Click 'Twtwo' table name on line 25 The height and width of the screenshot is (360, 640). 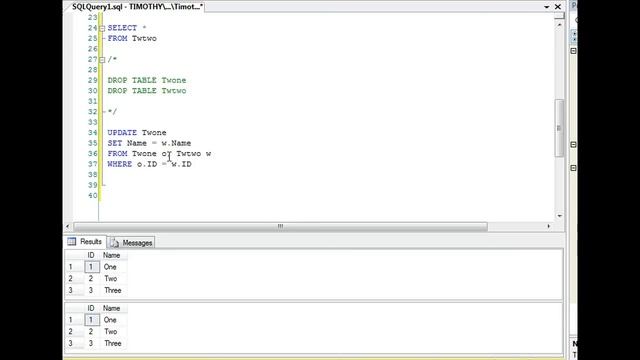(144, 38)
